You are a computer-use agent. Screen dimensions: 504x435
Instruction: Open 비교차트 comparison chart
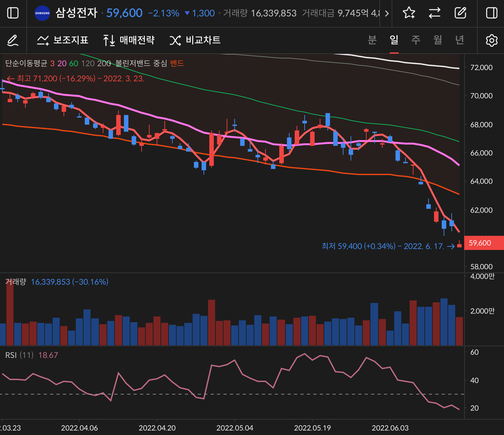coord(195,40)
